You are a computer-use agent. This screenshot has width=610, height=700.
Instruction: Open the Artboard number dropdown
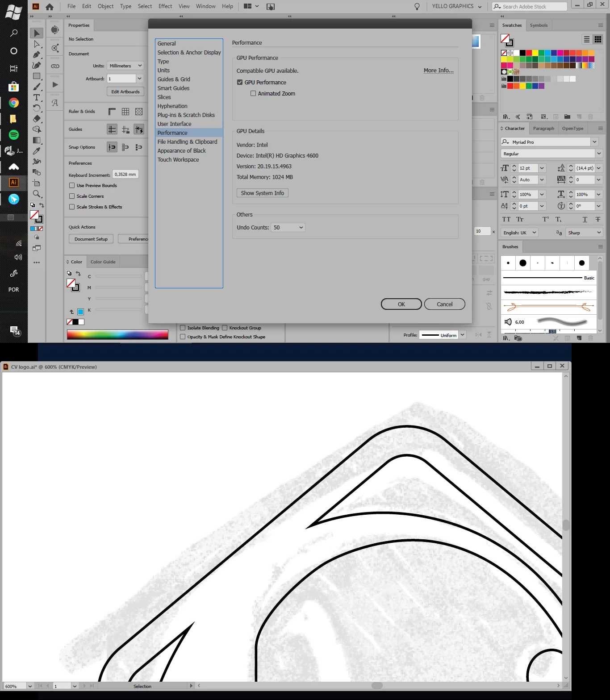point(139,79)
